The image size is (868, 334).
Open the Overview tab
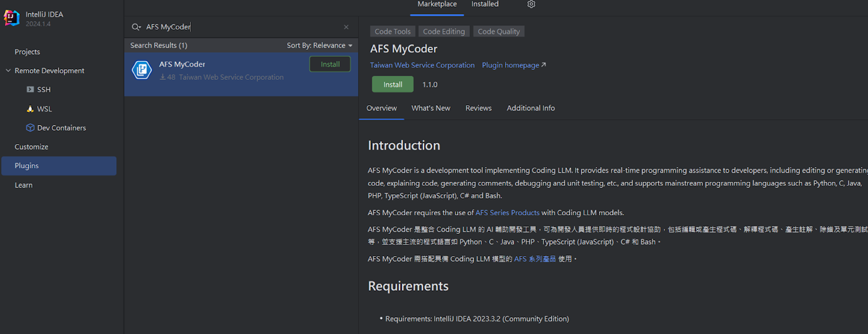(x=381, y=108)
